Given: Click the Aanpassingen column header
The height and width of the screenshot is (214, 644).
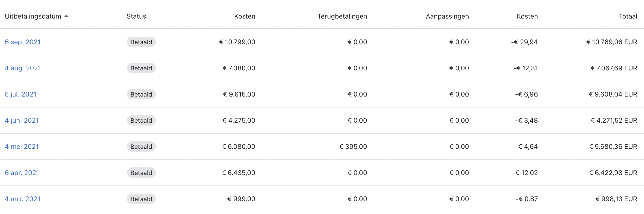Looking at the screenshot, I should [447, 16].
